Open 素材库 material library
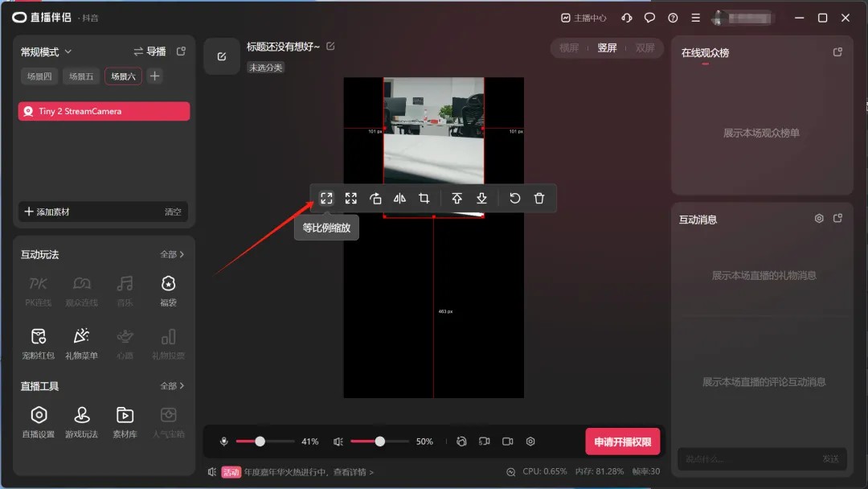Screen dimensions: 868x489 pyautogui.click(x=125, y=421)
